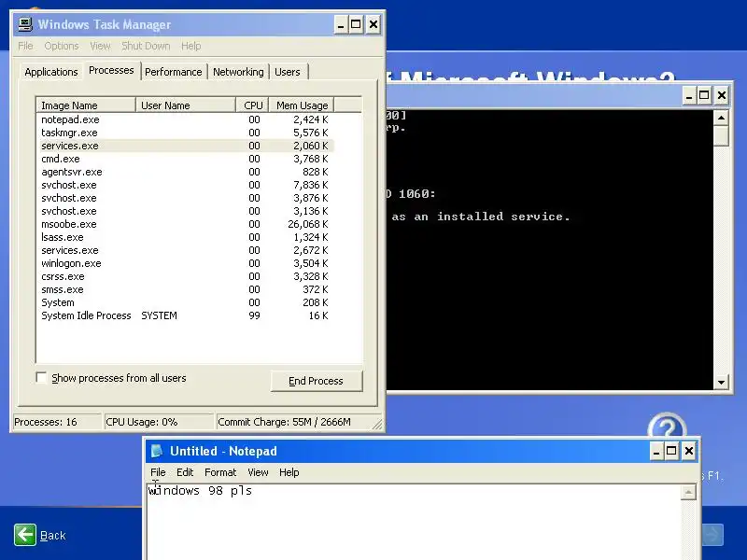Select lsass.exe process row
The height and width of the screenshot is (560, 747).
(185, 237)
